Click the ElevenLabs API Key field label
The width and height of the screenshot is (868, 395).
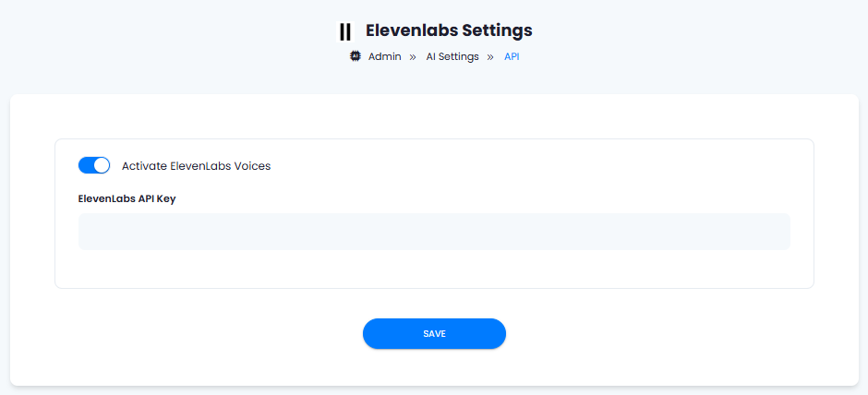click(127, 199)
